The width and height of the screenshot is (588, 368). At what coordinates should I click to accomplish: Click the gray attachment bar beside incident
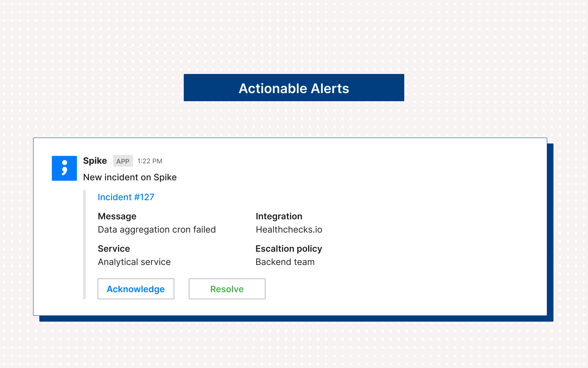pyautogui.click(x=85, y=245)
